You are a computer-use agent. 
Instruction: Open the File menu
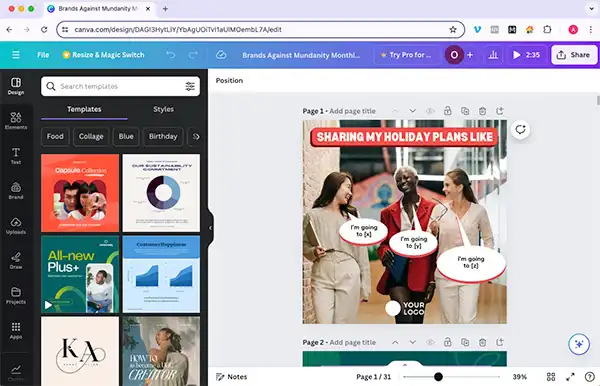[x=43, y=55]
